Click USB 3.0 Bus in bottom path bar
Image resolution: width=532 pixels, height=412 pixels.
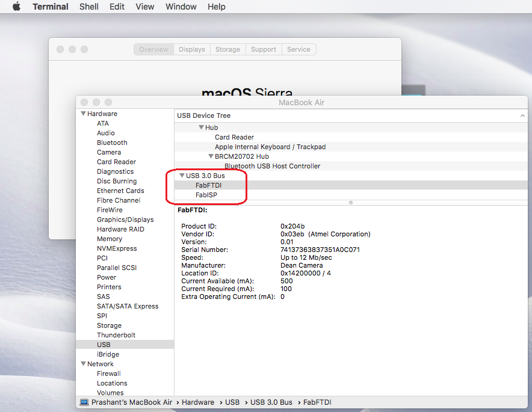pyautogui.click(x=271, y=402)
